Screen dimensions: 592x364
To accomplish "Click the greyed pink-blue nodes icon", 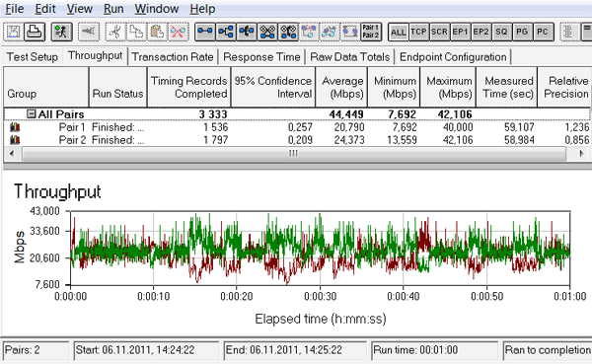I will pos(309,32).
